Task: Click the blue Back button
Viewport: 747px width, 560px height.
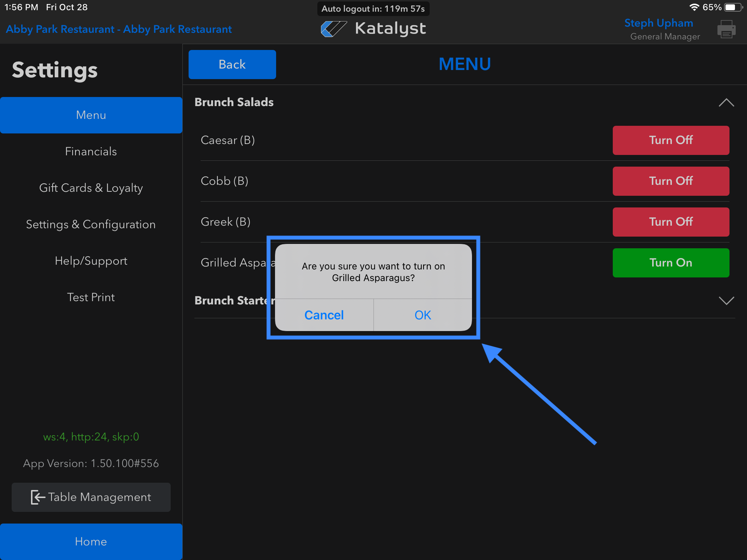Action: (232, 65)
